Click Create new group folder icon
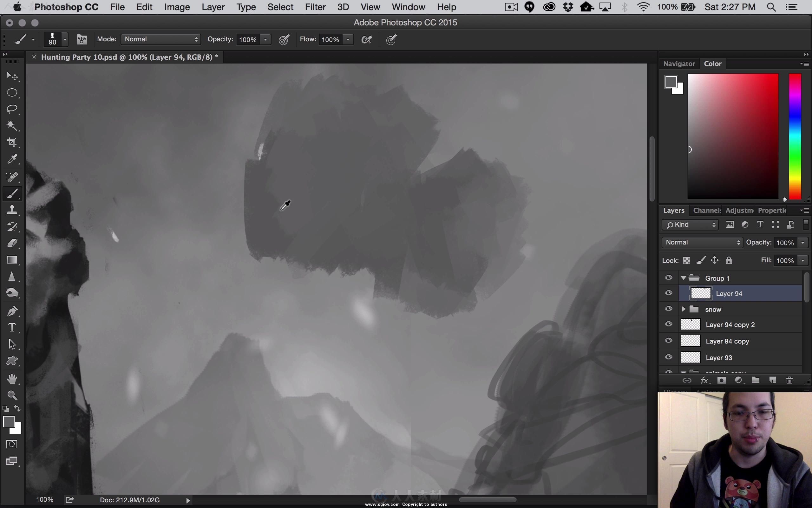 pyautogui.click(x=755, y=380)
